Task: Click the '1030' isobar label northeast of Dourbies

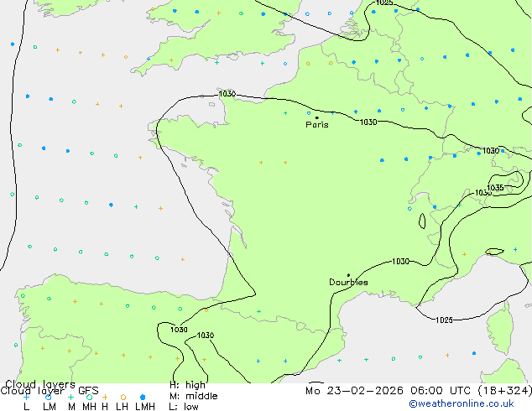Action: coord(401,262)
